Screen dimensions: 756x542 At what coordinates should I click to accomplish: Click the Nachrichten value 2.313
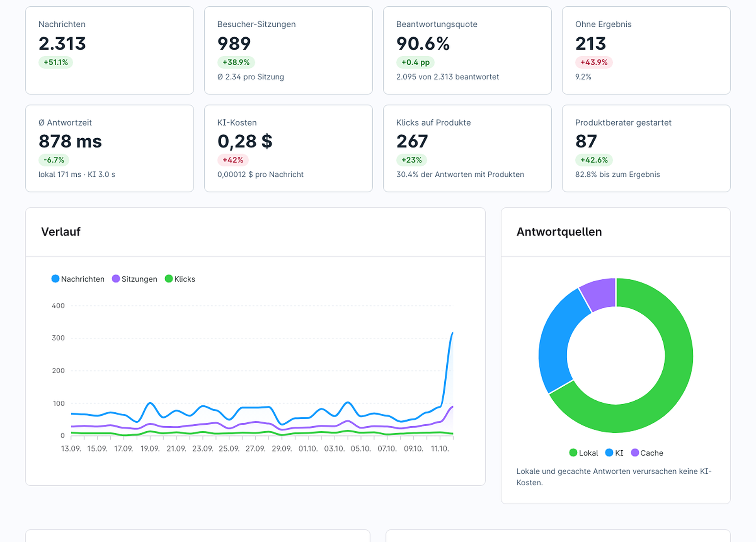(62, 44)
